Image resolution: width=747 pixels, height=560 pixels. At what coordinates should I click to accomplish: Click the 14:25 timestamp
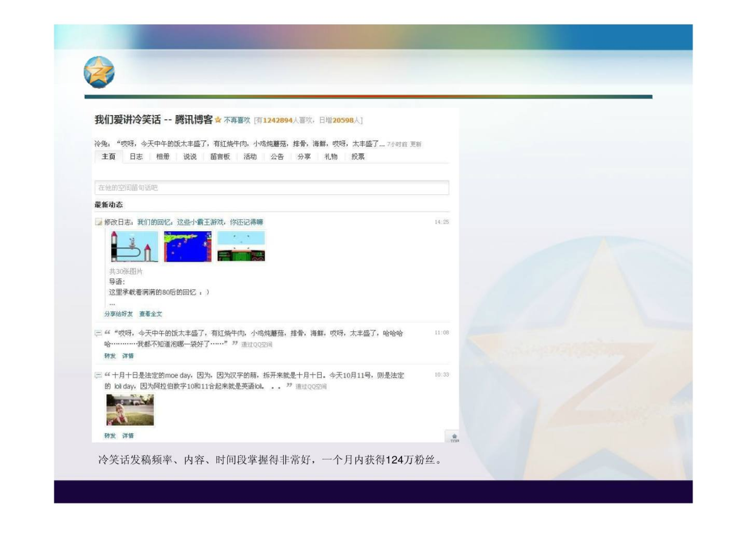[442, 222]
